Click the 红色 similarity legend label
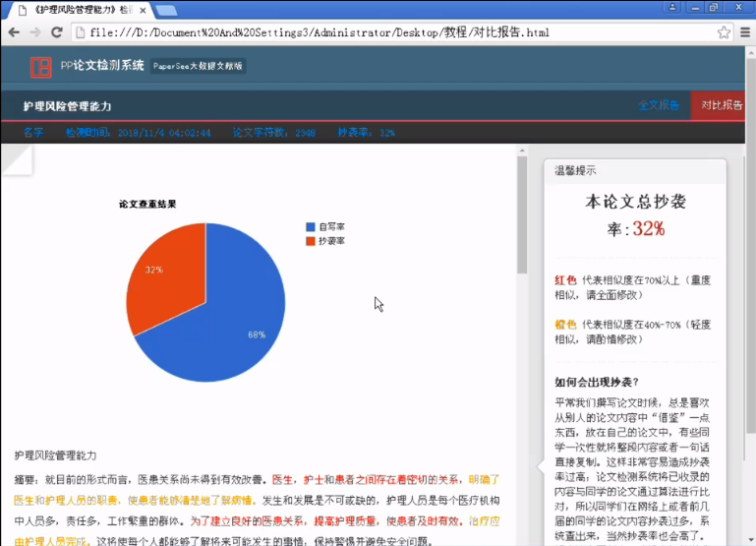The image size is (756, 546). (565, 280)
